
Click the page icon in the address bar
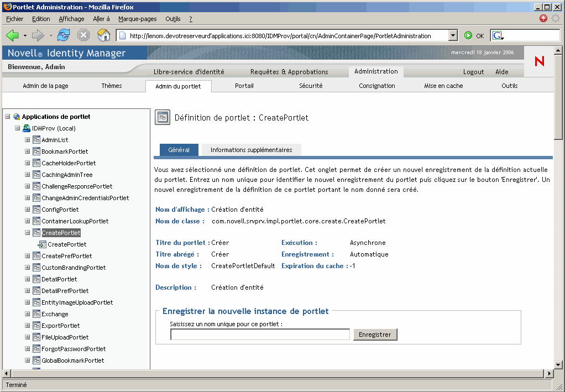point(123,36)
